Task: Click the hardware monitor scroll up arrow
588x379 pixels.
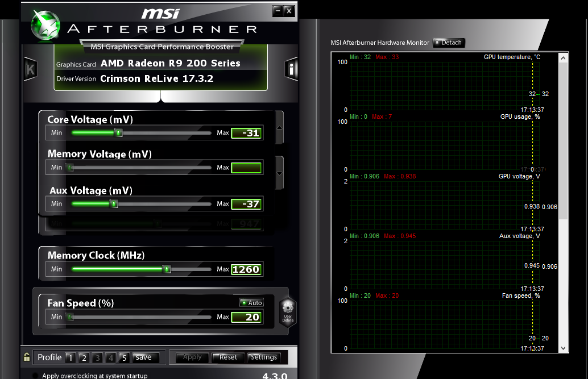Action: point(563,58)
